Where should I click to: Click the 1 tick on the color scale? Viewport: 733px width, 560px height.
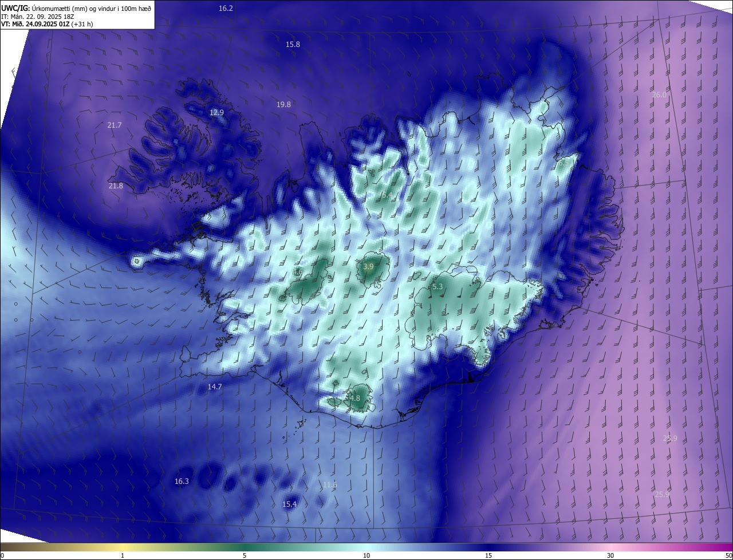123,556
